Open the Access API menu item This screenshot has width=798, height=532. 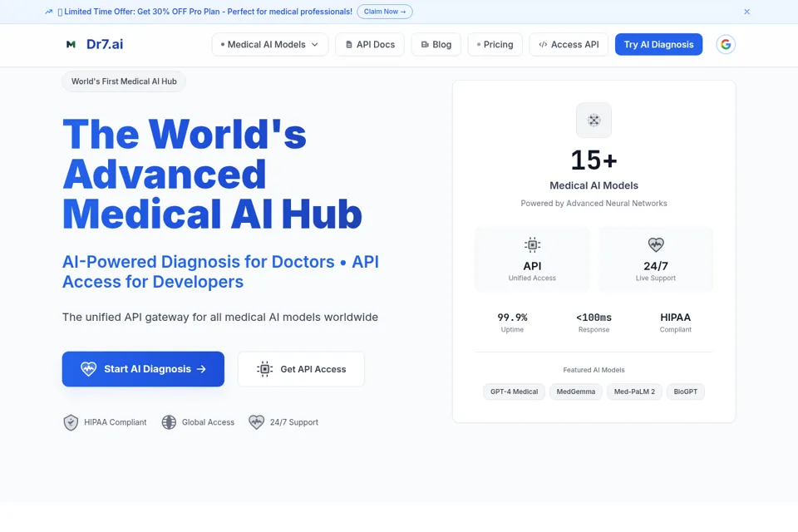[569, 45]
